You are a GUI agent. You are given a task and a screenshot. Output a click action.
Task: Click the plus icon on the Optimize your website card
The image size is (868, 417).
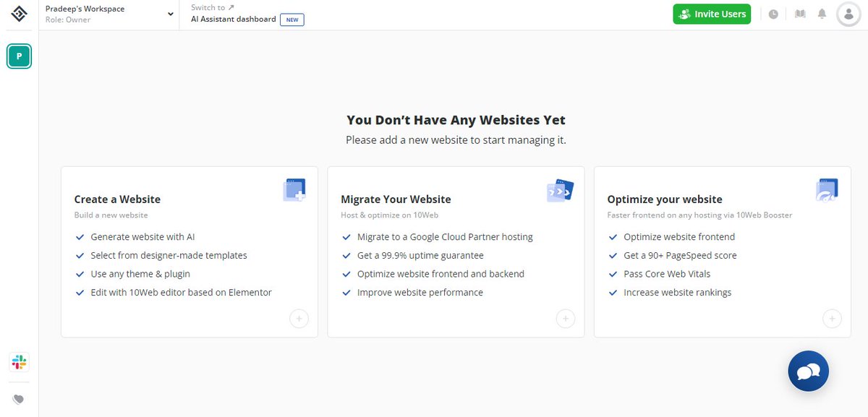pos(832,319)
